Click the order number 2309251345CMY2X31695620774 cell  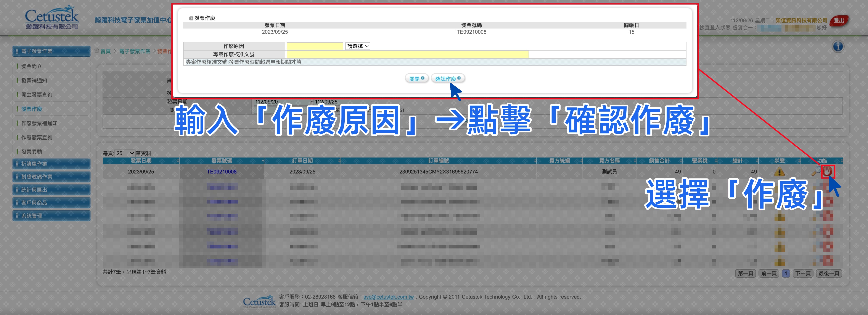click(438, 172)
